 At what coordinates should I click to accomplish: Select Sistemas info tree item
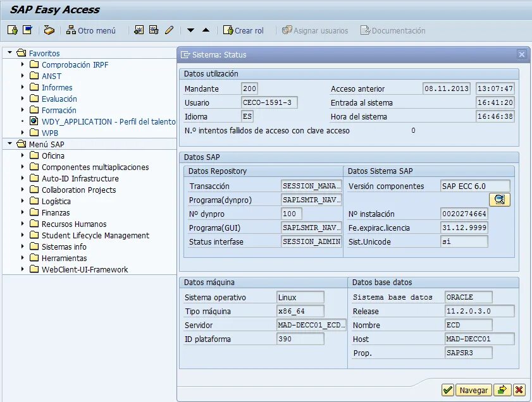pyautogui.click(x=64, y=247)
